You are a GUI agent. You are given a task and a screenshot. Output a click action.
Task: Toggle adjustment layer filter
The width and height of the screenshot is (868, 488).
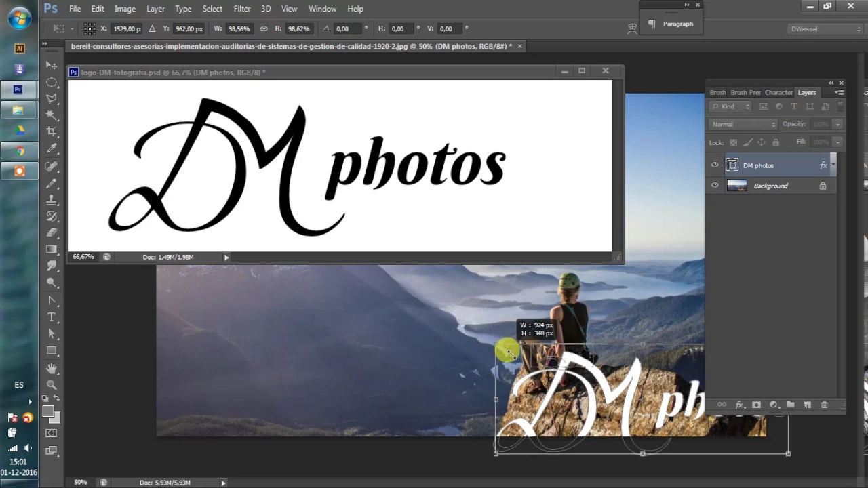click(779, 106)
